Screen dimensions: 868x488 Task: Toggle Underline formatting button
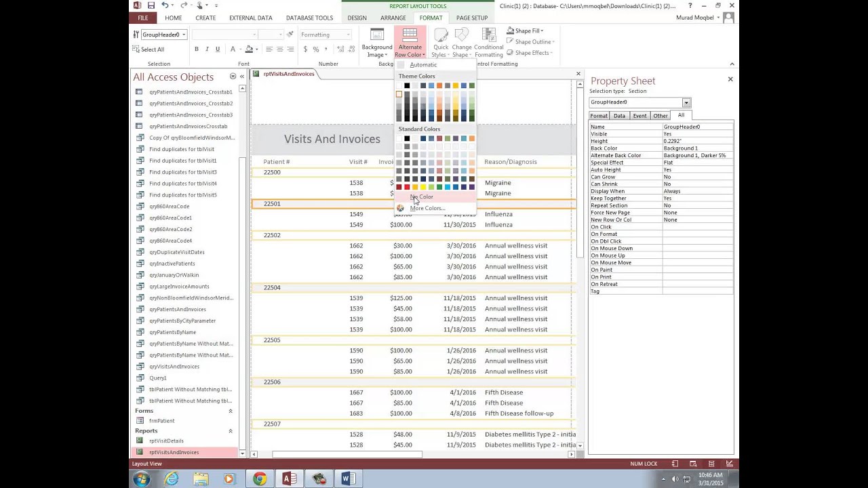tap(218, 49)
